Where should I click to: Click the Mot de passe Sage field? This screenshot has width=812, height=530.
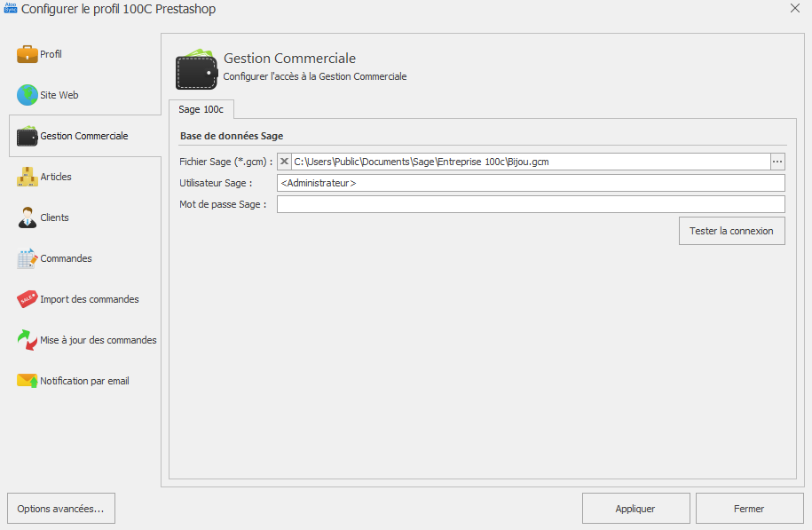point(531,204)
